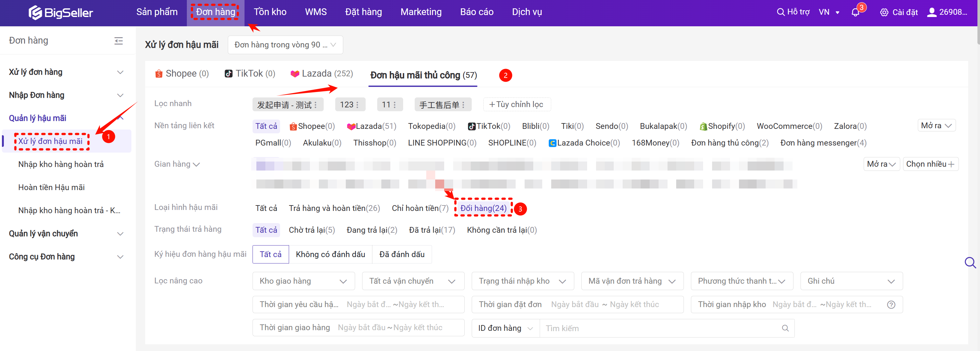Click the floating search icon at right edge

coord(970,262)
